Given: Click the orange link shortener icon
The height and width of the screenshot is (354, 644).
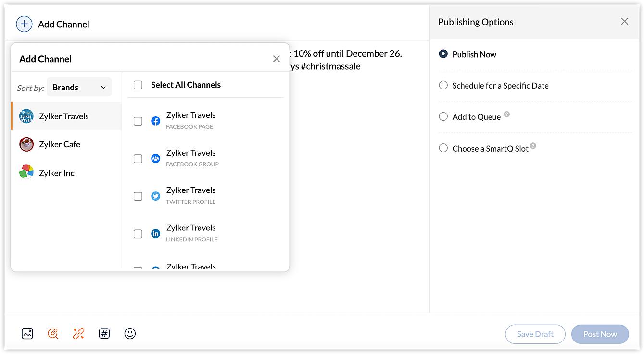Looking at the screenshot, I should pos(78,333).
